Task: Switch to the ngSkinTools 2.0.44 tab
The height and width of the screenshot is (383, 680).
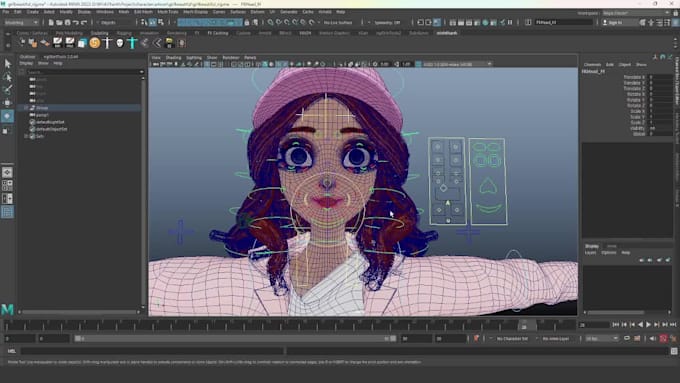Action: pyautogui.click(x=61, y=57)
